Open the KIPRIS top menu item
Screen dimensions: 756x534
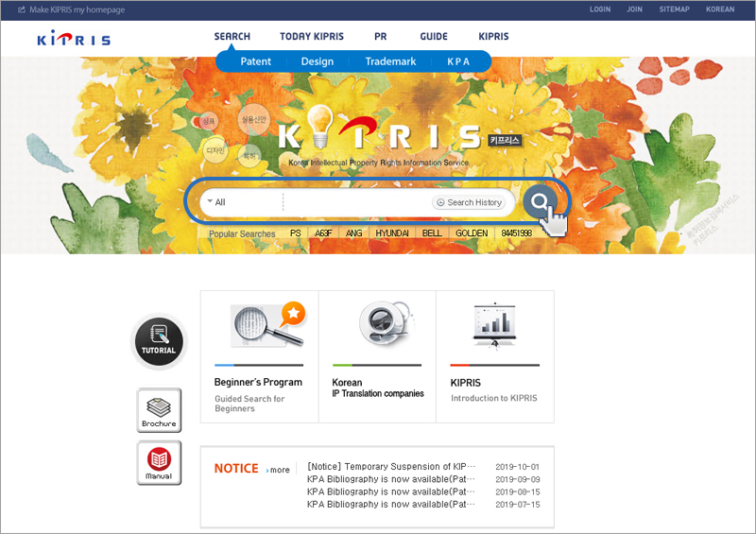(x=493, y=36)
